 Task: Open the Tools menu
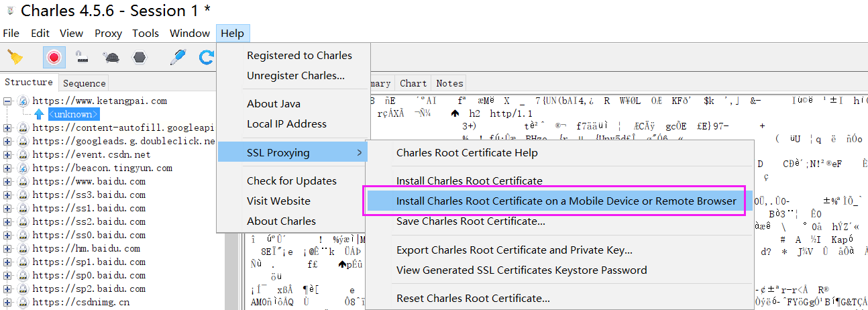(146, 33)
